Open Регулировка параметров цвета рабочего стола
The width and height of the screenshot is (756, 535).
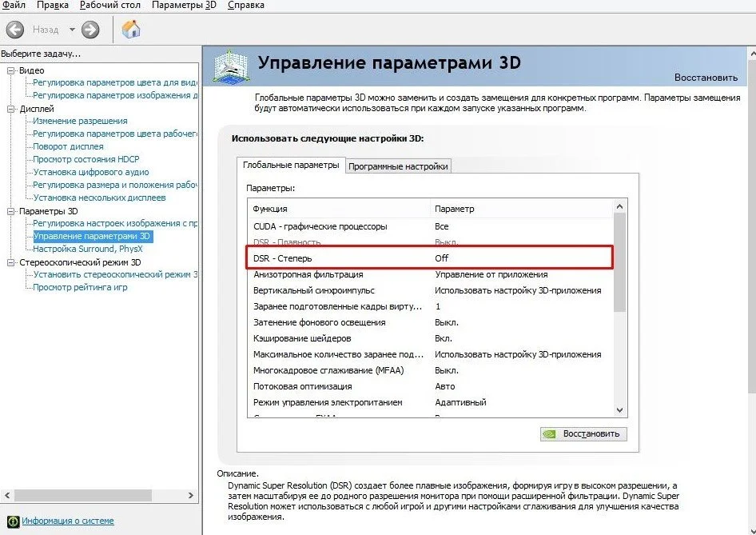(115, 134)
